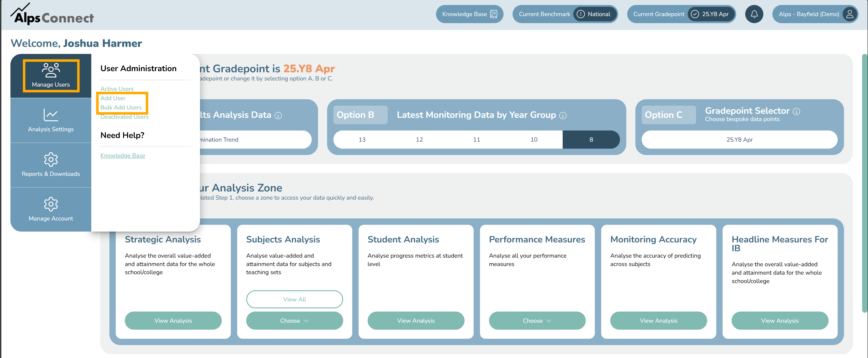Click View All under Subjects Analysis

pyautogui.click(x=294, y=299)
